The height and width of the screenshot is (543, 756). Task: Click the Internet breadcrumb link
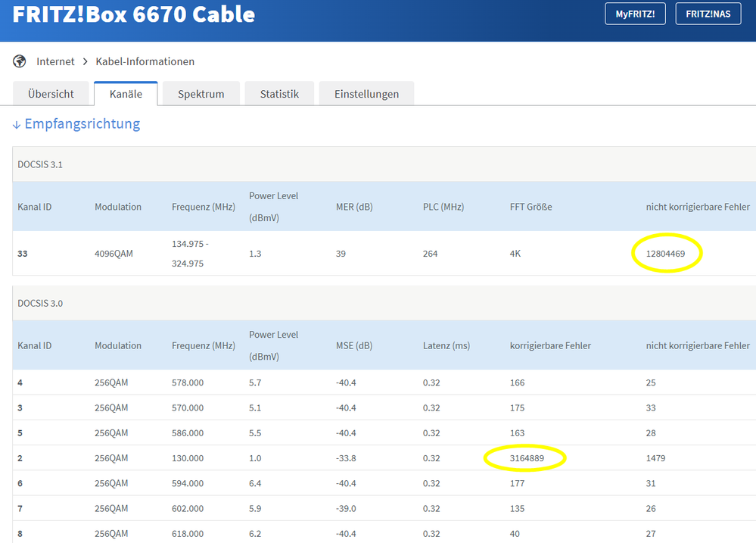[x=55, y=61]
